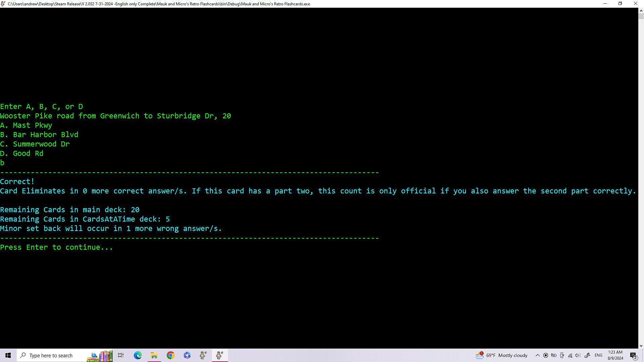Viewport: 644px width, 362px height.
Task: Open Wi-Fi network settings in the tray
Action: 570,355
